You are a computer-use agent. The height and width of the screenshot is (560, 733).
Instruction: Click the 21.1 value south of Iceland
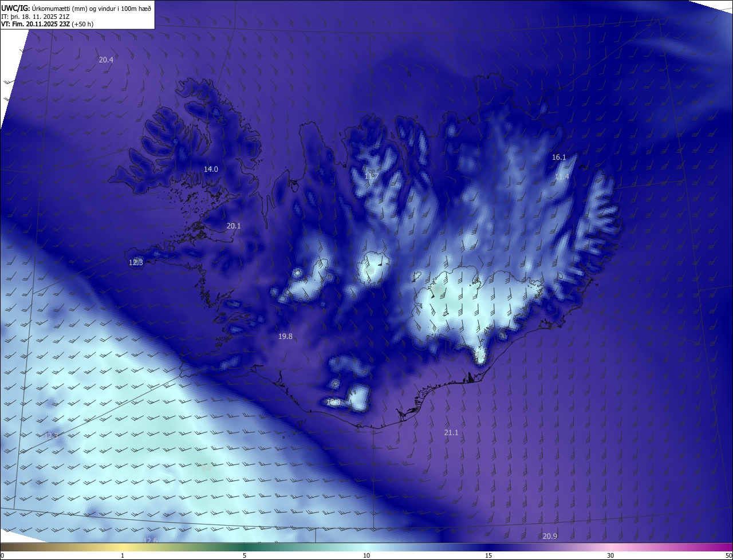451,432
